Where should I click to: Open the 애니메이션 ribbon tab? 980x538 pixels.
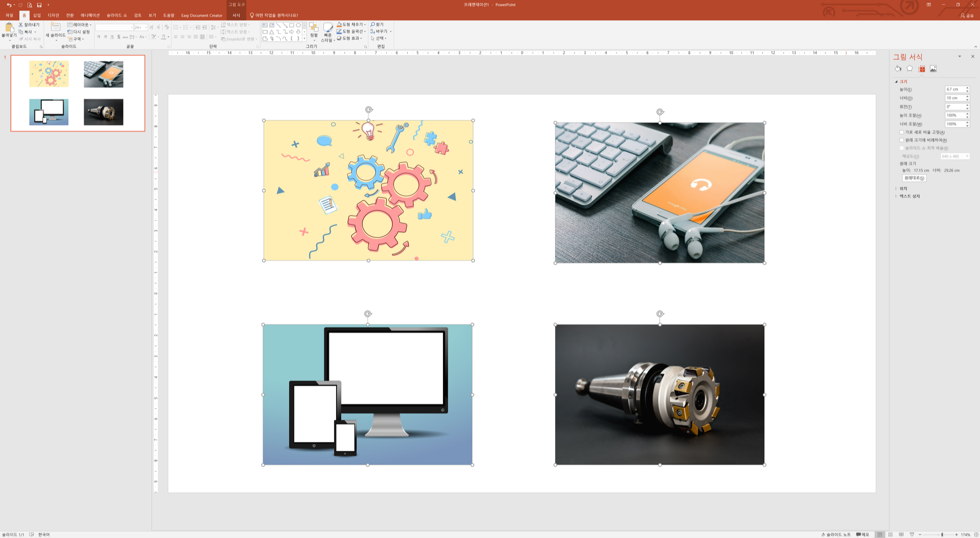pos(90,15)
